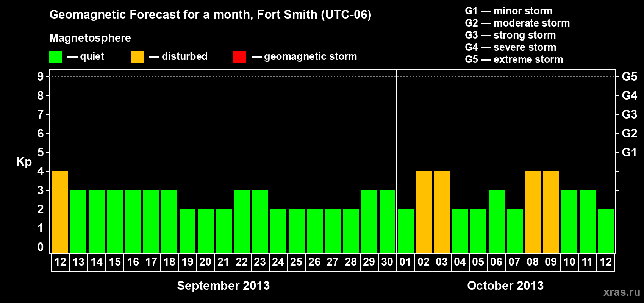Click date cell 05 in October
Viewport: 644px width, 303px height.
[478, 262]
